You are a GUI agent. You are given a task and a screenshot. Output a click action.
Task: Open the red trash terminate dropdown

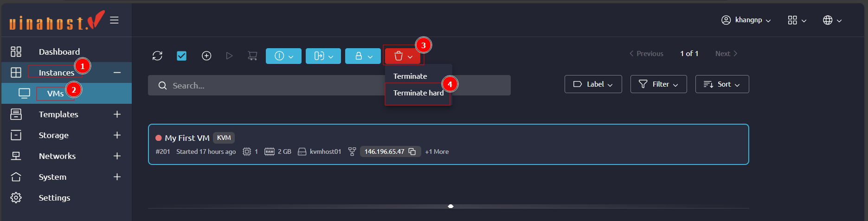coord(403,56)
